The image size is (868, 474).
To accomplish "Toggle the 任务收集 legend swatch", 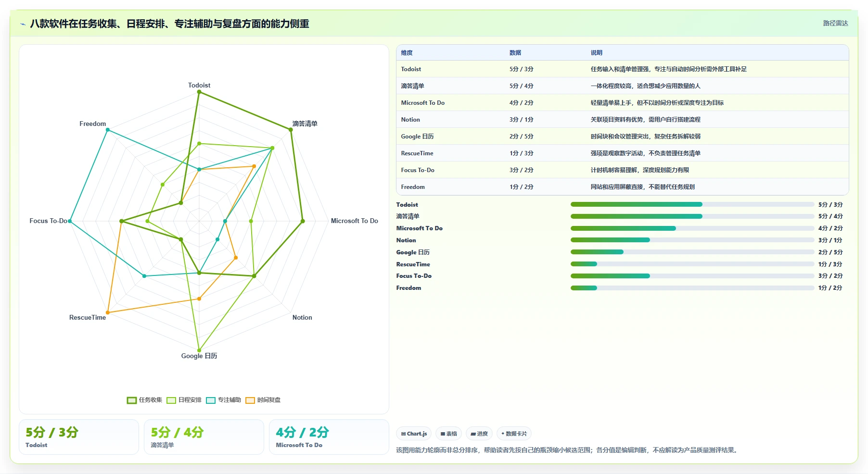I will click(132, 400).
